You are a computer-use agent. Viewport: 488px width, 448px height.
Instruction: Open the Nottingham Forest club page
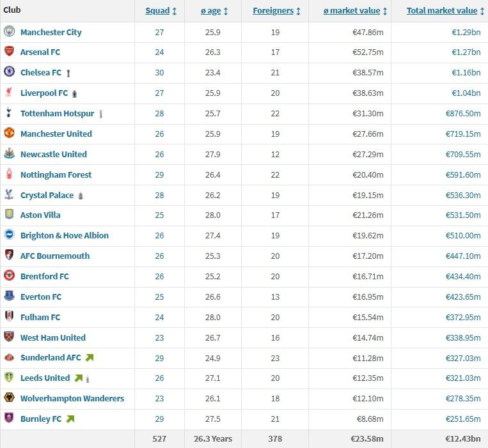56,174
